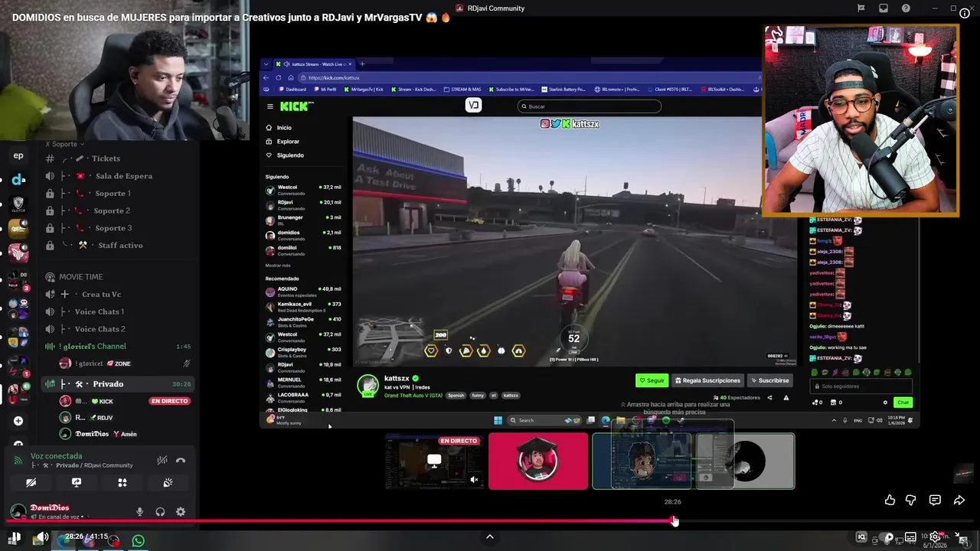The width and height of the screenshot is (980, 551).
Task: Open Discord user settings gear
Action: 181,512
